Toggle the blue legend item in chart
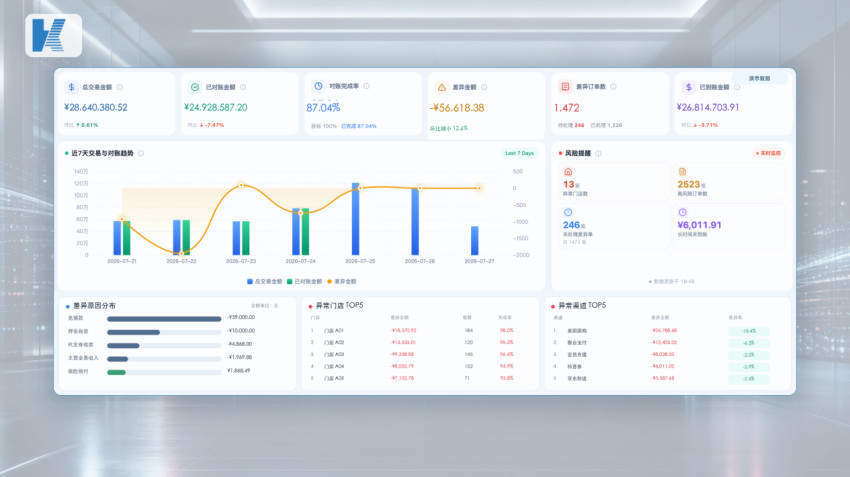850x477 pixels. coord(265,281)
